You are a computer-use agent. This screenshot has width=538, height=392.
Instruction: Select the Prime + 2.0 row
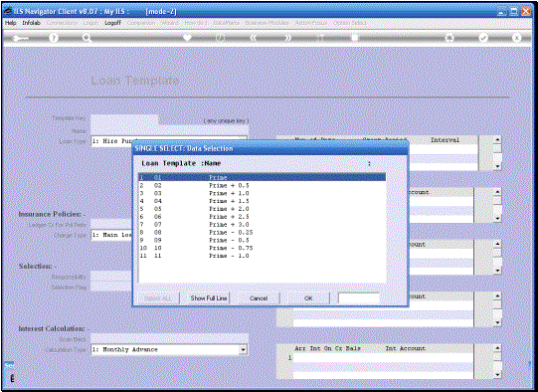[x=263, y=209]
